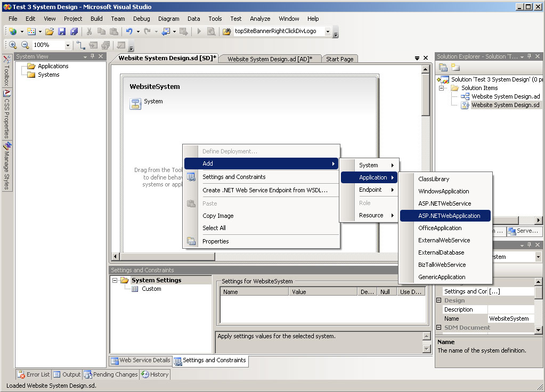This screenshot has height=392, width=545.
Task: Switch to Website System Design.ad [AD] tab
Action: click(270, 59)
